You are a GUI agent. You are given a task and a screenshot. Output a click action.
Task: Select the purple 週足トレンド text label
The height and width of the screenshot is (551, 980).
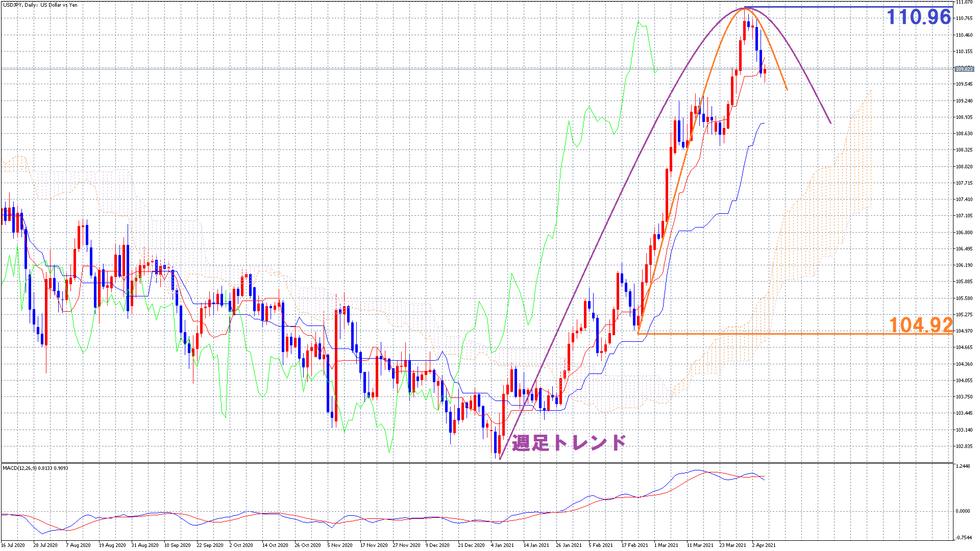(x=569, y=442)
